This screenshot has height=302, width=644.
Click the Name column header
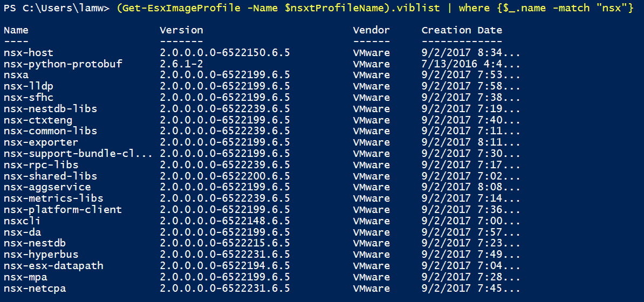(16, 30)
